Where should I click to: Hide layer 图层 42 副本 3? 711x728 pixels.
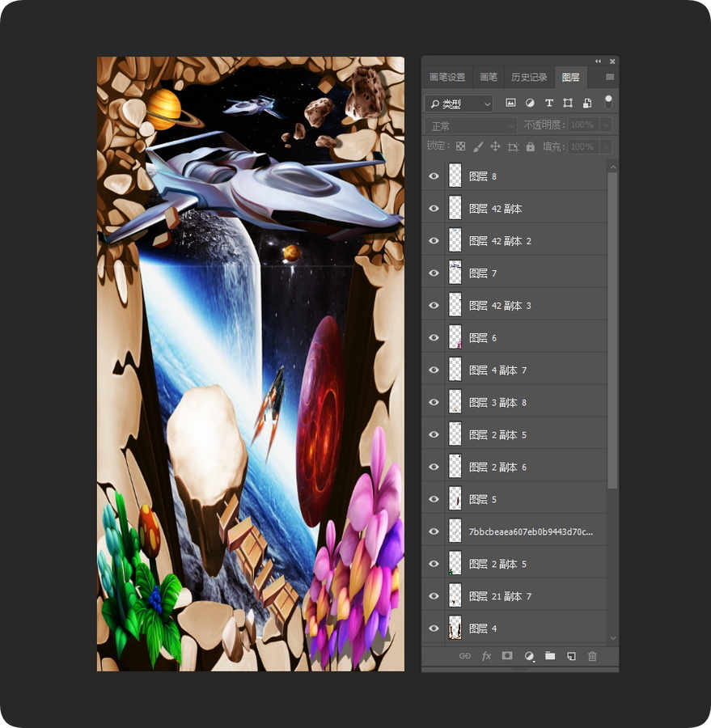tap(434, 305)
